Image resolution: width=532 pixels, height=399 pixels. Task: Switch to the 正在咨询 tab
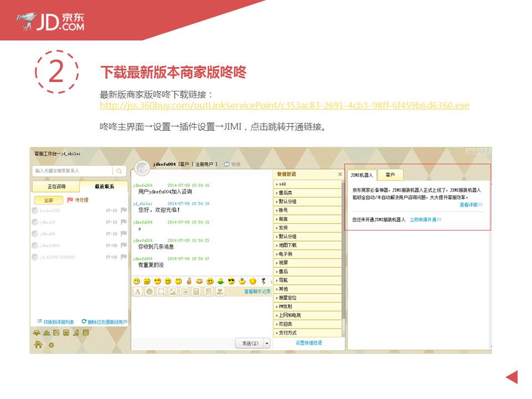point(57,187)
